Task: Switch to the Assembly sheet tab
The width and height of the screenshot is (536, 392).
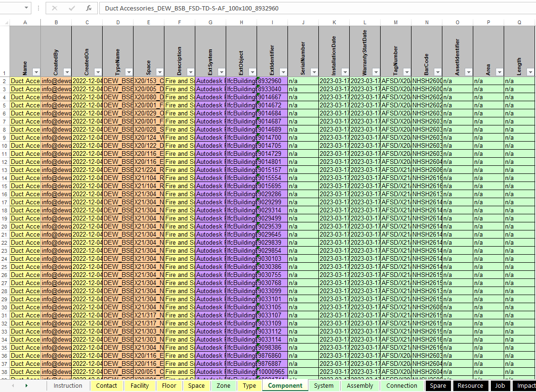Action: [x=360, y=385]
